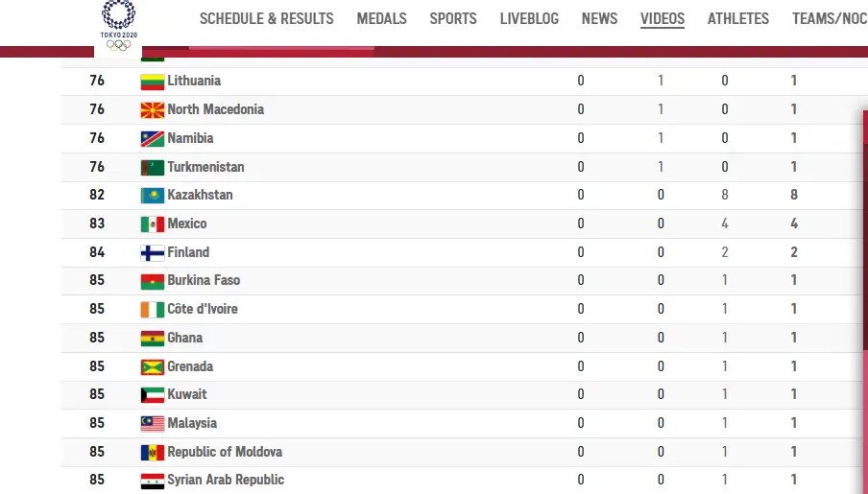Click the Lithuania flag icon
Screen dimensions: 868x494
(153, 82)
